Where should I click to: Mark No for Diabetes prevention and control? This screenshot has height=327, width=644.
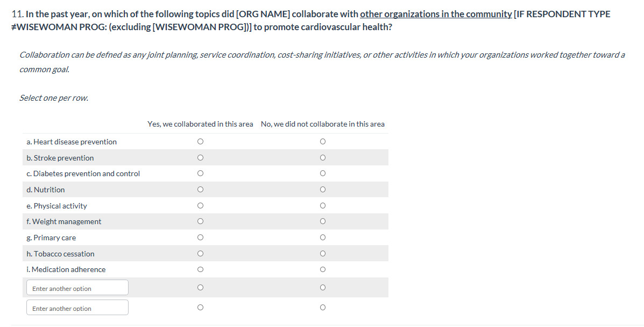[x=322, y=173]
